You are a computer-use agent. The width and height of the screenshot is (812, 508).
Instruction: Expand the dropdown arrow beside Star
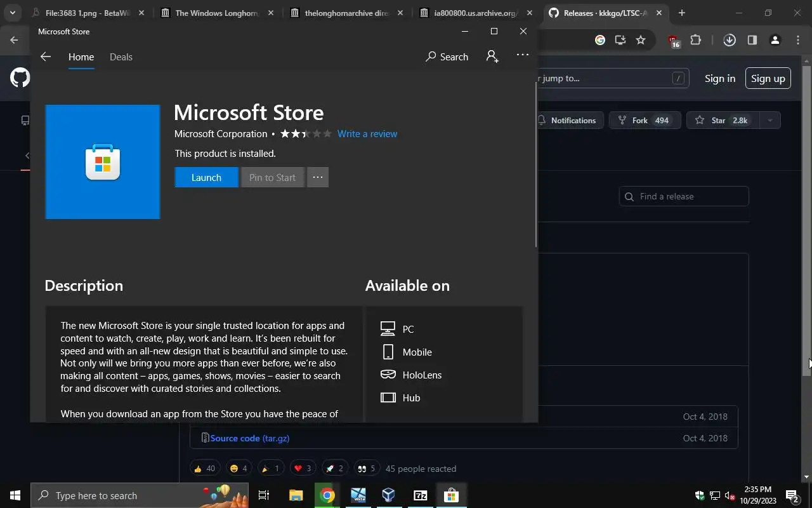pyautogui.click(x=770, y=120)
